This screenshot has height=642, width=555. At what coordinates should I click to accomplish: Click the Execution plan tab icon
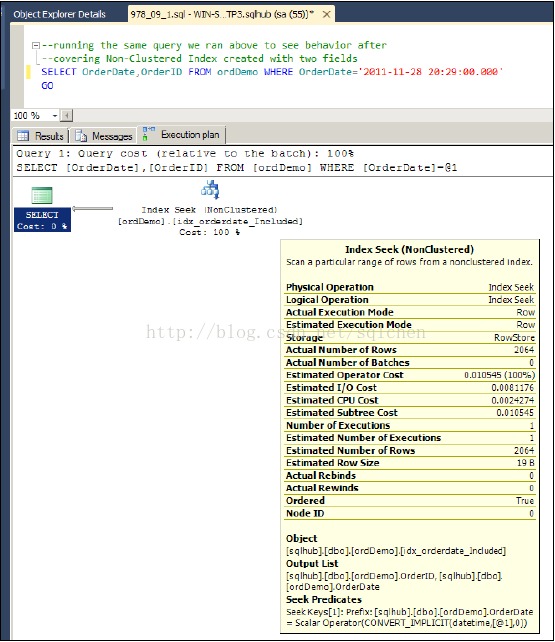pyautogui.click(x=148, y=134)
